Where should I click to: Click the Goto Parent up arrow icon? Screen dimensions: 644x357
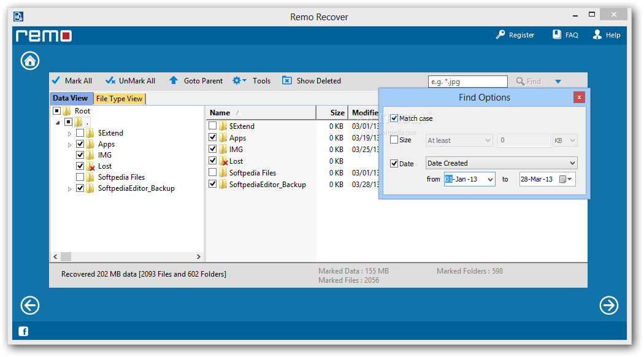click(174, 80)
